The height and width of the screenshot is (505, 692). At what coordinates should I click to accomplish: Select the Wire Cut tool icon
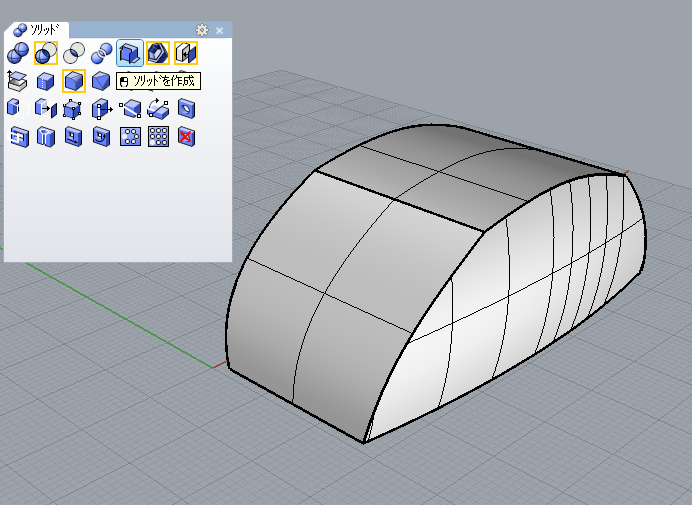point(18,109)
